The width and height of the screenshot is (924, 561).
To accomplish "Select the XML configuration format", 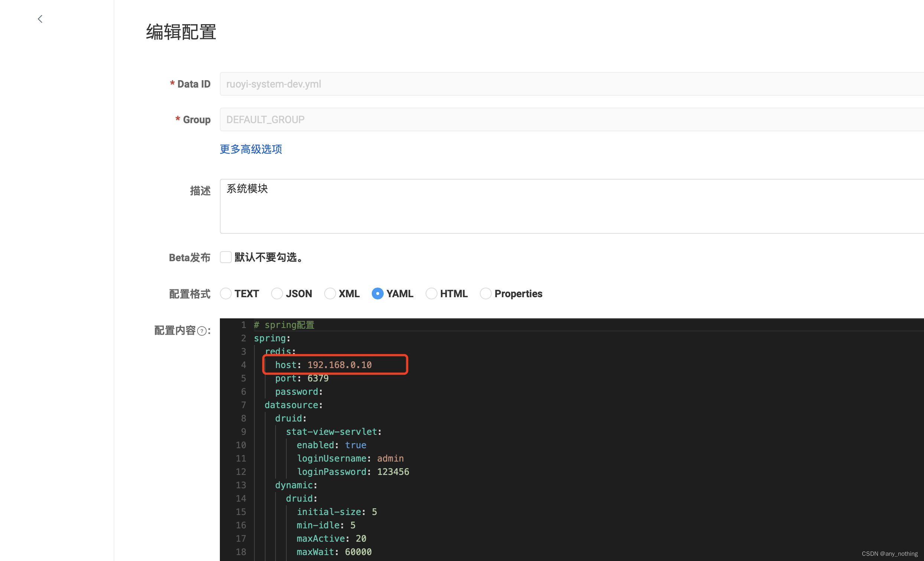I will point(330,293).
